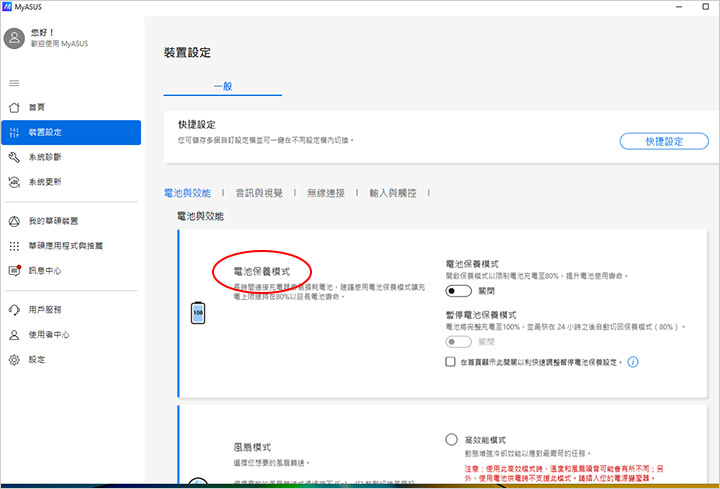The width and height of the screenshot is (720, 489).
Task: Check 在首頁顯示此開關 checkbox
Action: pos(450,362)
